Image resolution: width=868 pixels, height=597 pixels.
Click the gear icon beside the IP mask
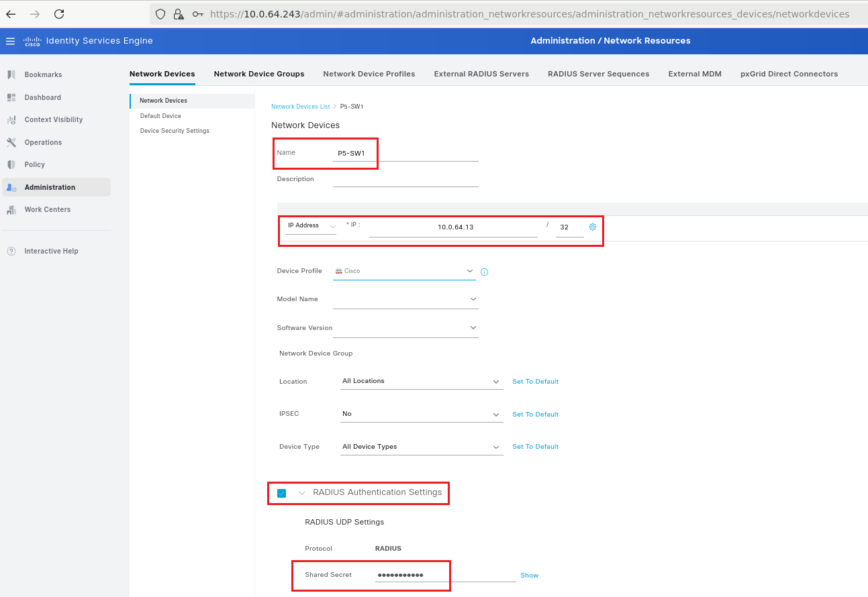[592, 227]
